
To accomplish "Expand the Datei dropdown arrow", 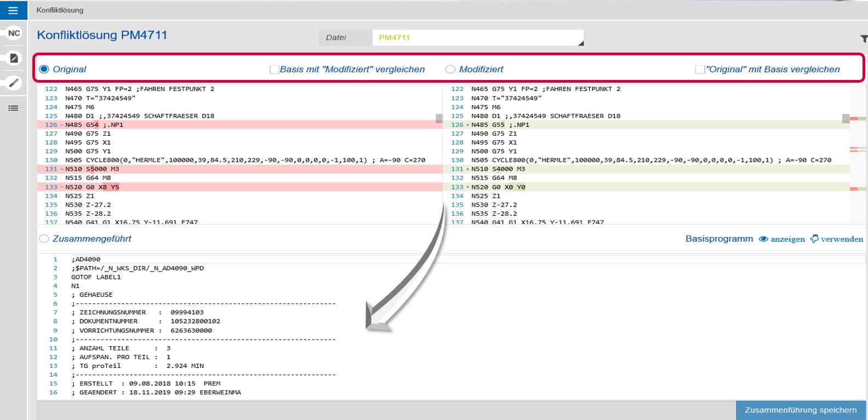I will point(580,43).
